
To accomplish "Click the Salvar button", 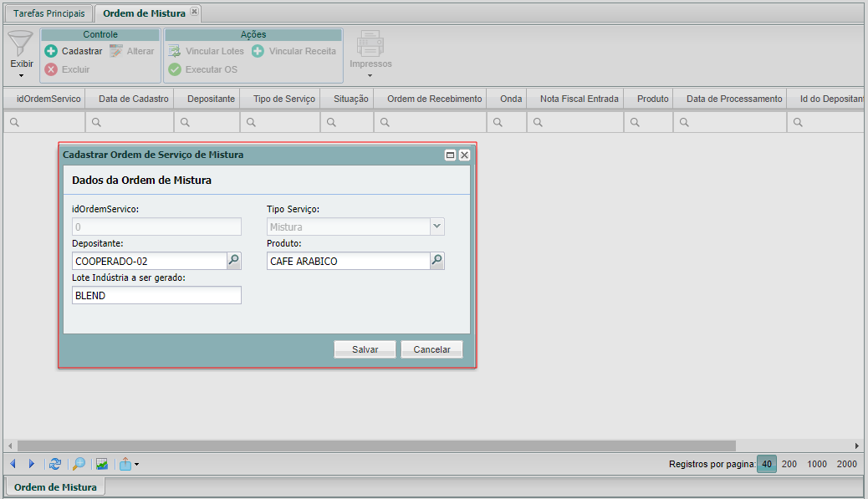I will [365, 349].
